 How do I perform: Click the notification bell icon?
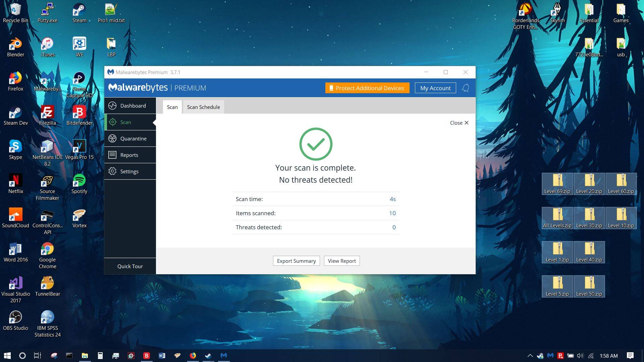[465, 88]
